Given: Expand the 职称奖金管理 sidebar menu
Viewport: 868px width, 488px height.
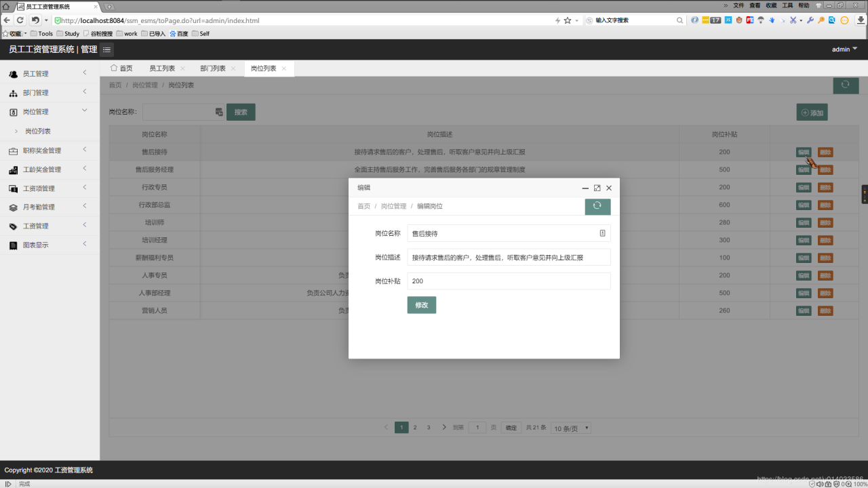Looking at the screenshot, I should click(x=50, y=150).
